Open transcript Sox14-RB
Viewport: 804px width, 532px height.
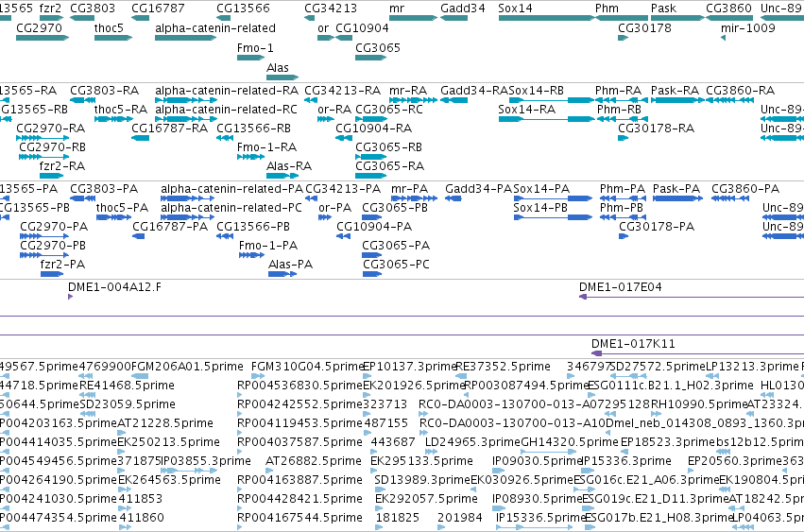click(x=536, y=91)
